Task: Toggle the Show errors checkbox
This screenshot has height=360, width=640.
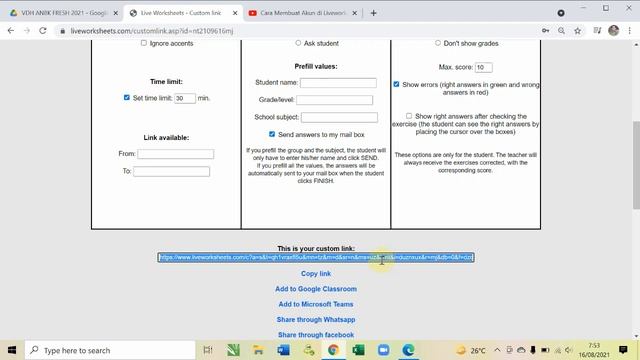Action: click(x=396, y=84)
